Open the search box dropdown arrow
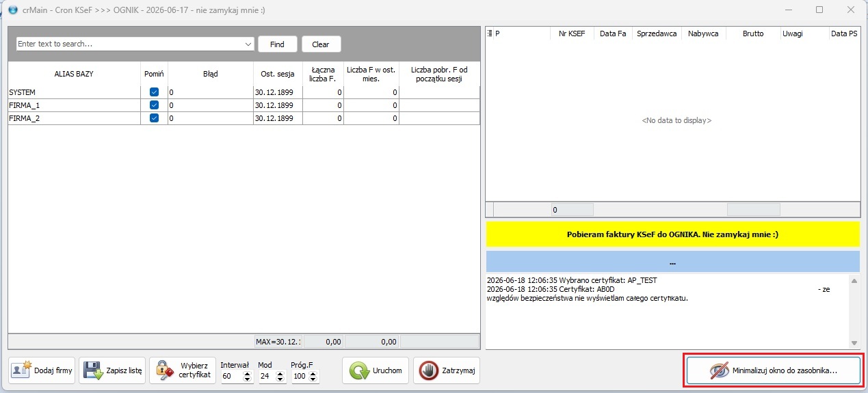This screenshot has width=868, height=393. click(x=248, y=44)
